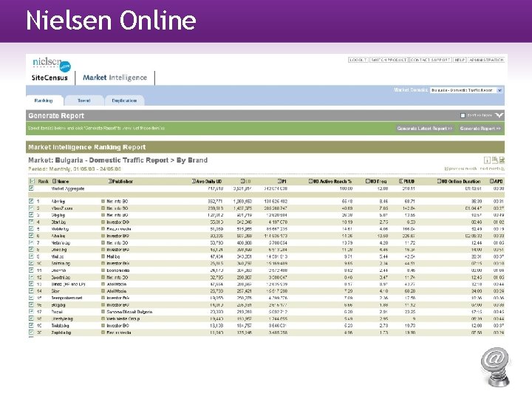Toggle the Market Aggregate row checkbox
The width and height of the screenshot is (532, 399).
click(32, 188)
